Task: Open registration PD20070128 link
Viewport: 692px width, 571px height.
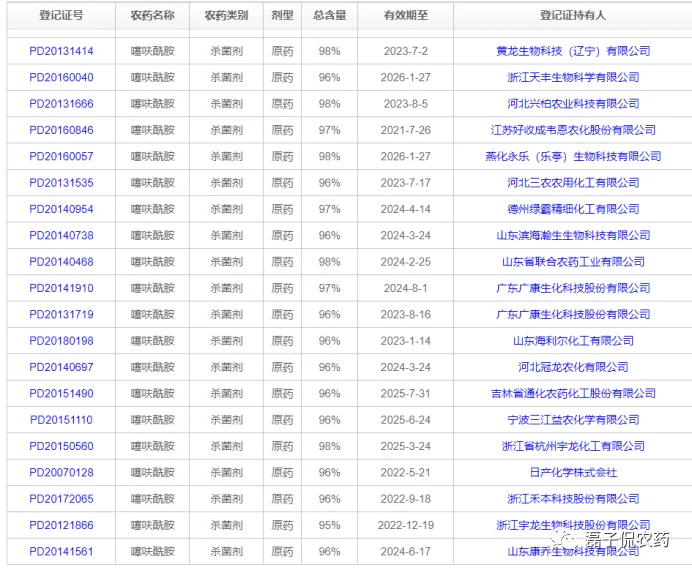Action: 61,473
